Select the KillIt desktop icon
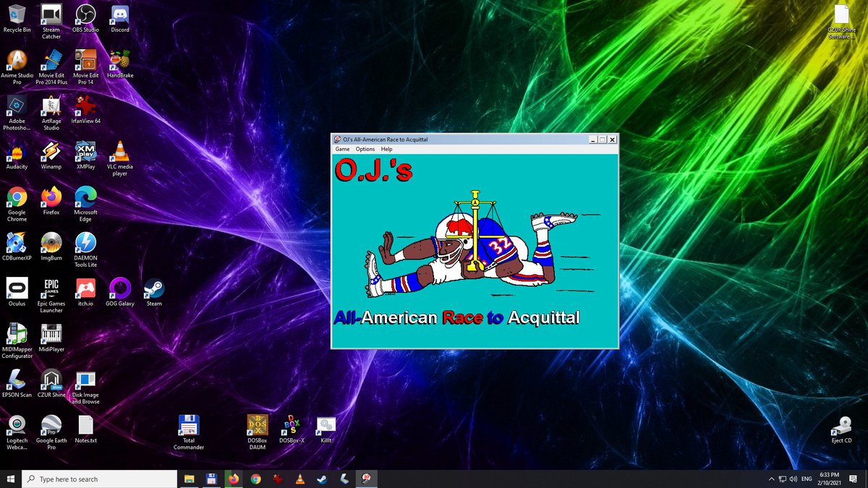The width and height of the screenshot is (868, 488). [326, 429]
